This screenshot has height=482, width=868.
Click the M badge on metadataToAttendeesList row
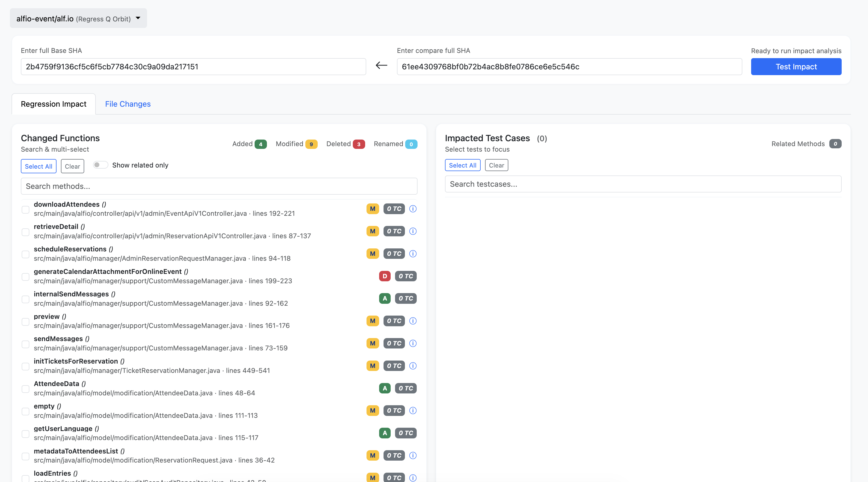pyautogui.click(x=373, y=455)
